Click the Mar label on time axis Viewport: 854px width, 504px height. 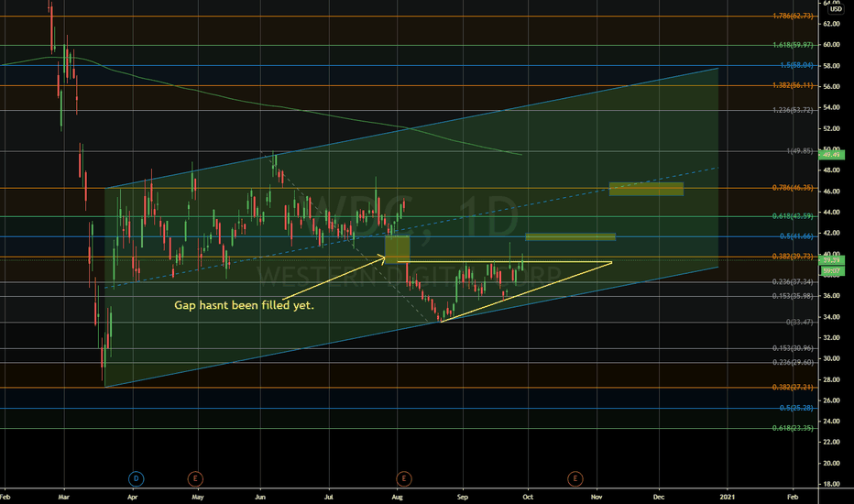[x=64, y=497]
